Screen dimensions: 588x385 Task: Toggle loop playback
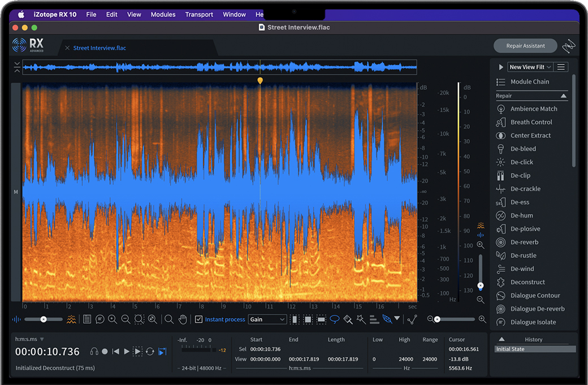(x=150, y=352)
